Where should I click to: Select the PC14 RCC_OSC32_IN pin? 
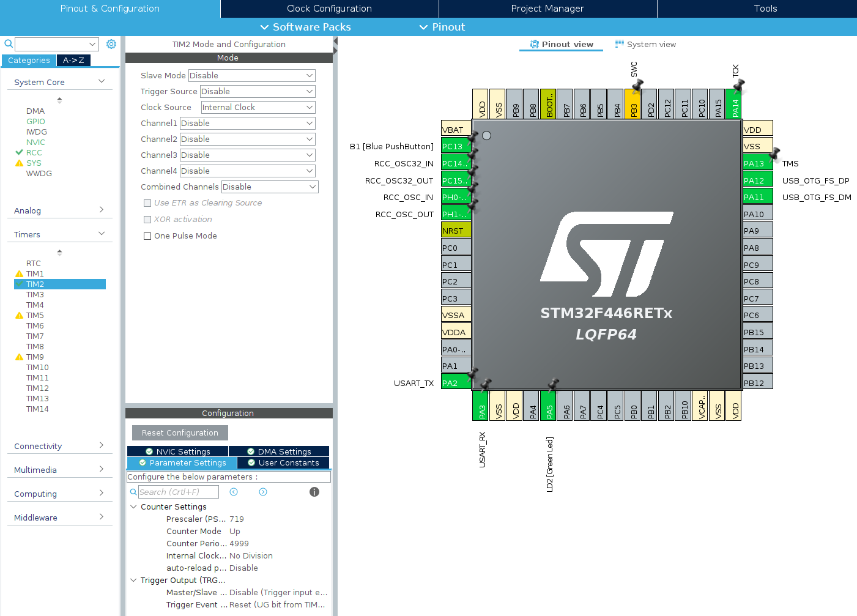[x=456, y=163]
